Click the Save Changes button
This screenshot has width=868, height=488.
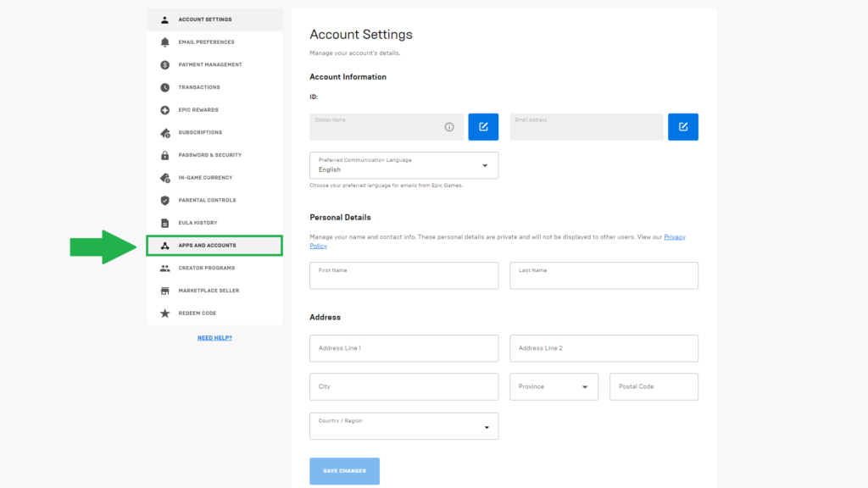click(344, 471)
